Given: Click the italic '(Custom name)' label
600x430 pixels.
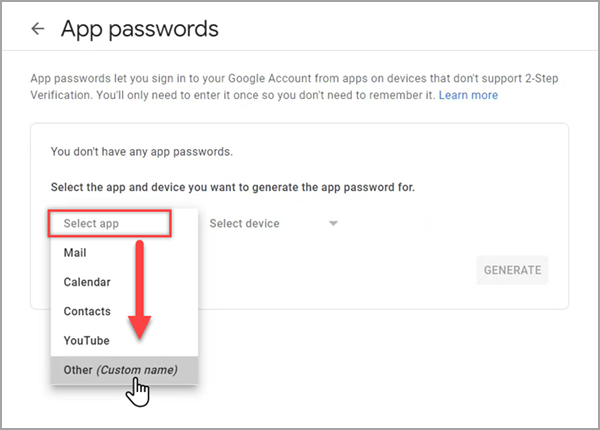Looking at the screenshot, I should 137,370.
